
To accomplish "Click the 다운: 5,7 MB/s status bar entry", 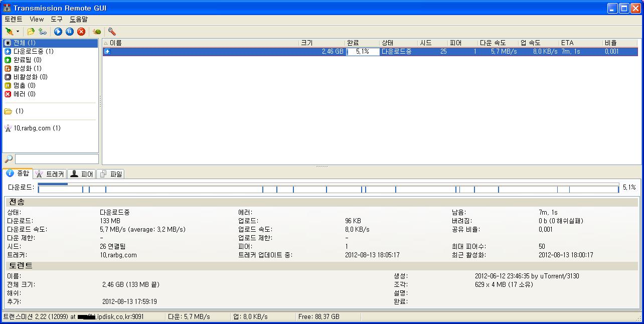I will (x=189, y=316).
